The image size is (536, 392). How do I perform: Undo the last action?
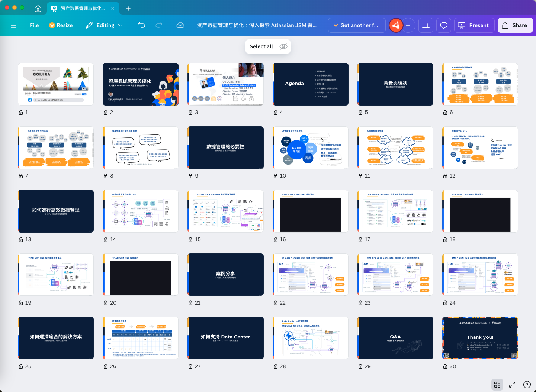pyautogui.click(x=142, y=25)
